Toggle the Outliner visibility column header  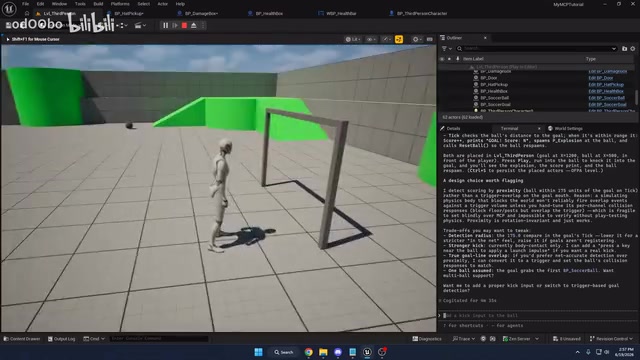442,59
